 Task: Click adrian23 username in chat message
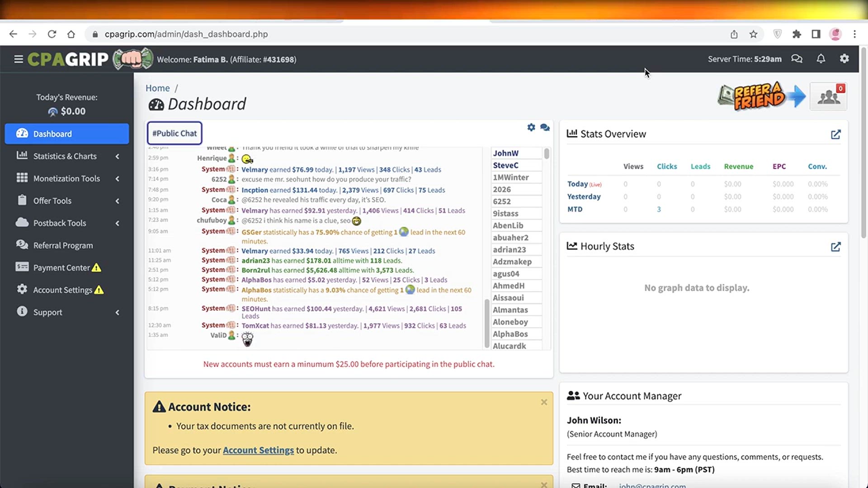(255, 261)
